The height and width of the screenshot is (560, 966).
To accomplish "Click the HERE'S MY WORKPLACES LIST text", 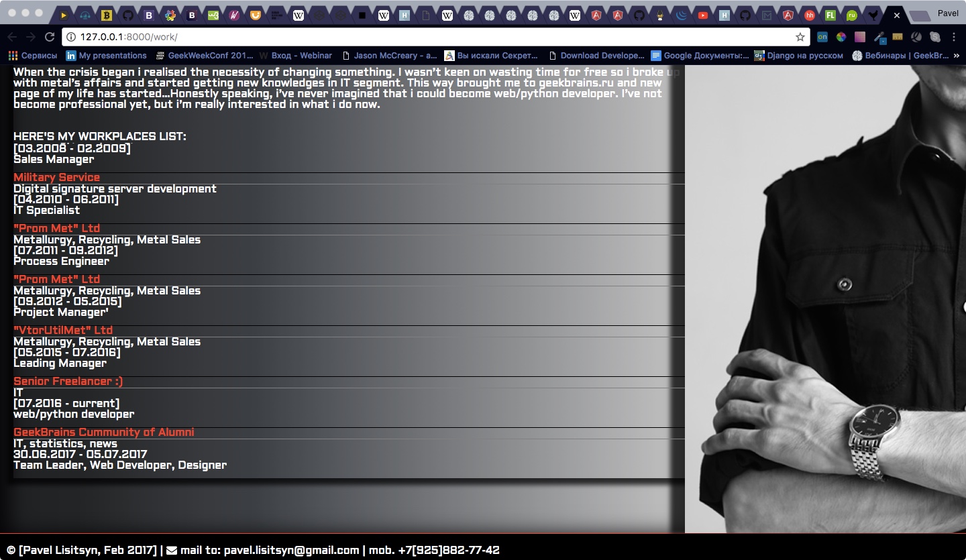I will coord(100,137).
